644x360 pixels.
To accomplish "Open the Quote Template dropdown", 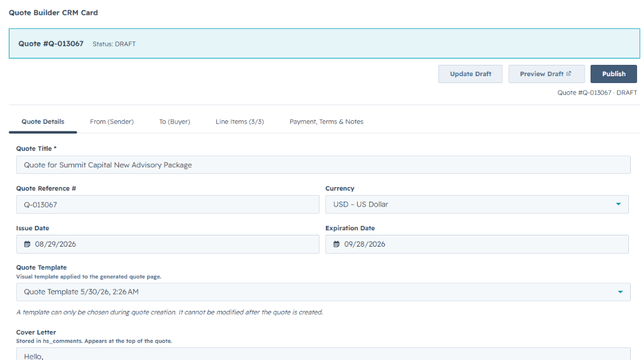I will point(323,292).
